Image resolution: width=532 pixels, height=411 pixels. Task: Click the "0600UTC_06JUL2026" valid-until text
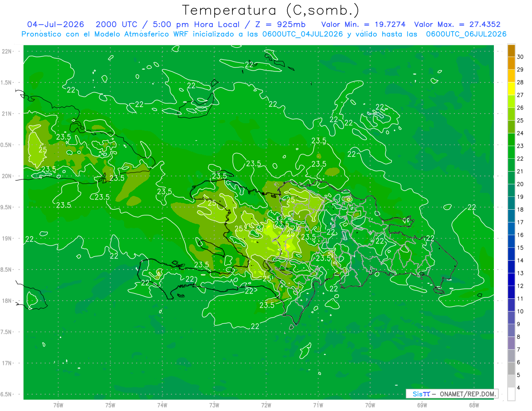(466, 34)
